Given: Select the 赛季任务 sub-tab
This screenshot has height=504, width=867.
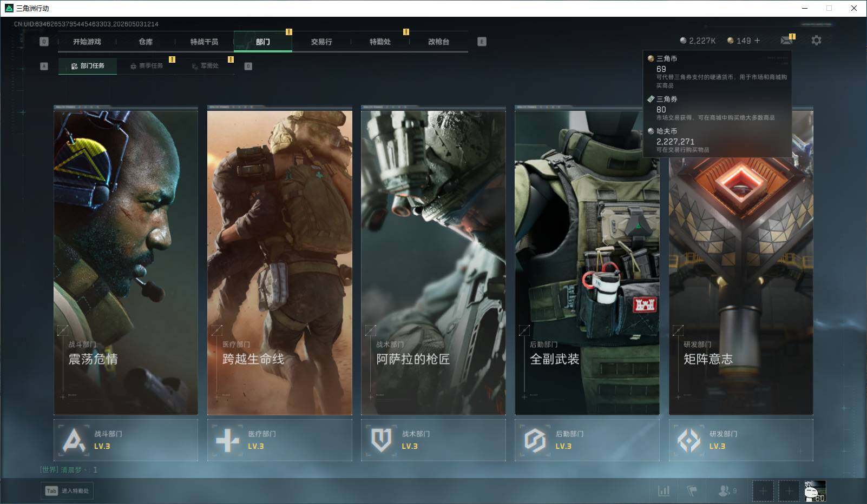Looking at the screenshot, I should 146,66.
